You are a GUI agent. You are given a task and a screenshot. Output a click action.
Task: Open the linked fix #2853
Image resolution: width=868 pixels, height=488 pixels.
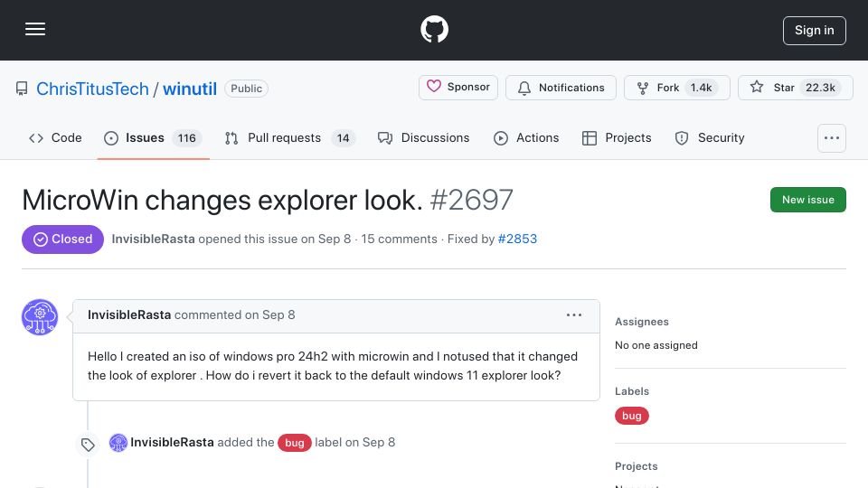517,239
